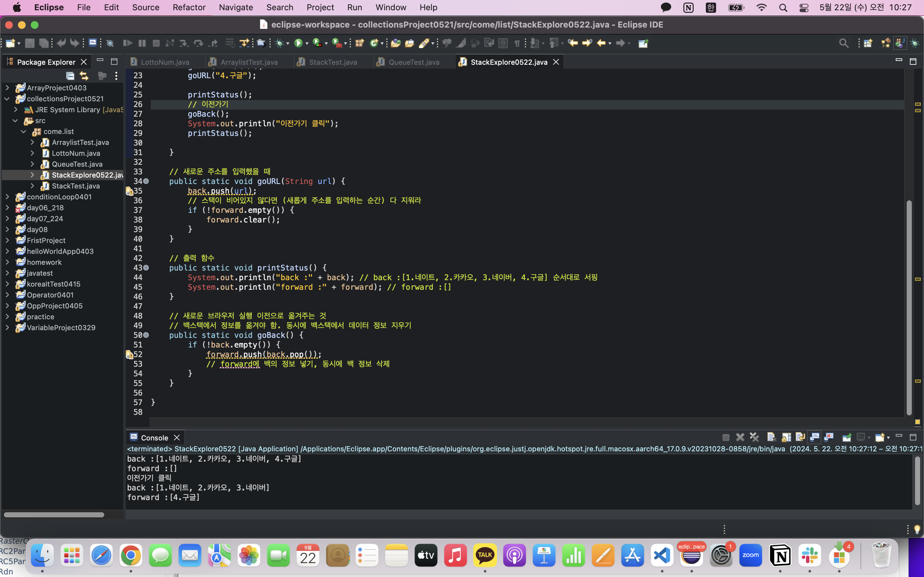The width and height of the screenshot is (924, 577).
Task: Click the Open Type icon in toolbar
Action: pyautogui.click(x=396, y=43)
